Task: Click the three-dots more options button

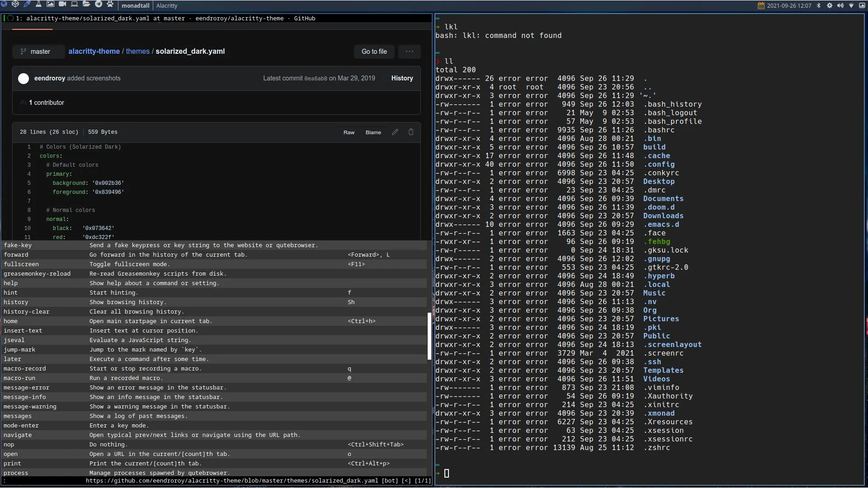Action: click(x=410, y=52)
